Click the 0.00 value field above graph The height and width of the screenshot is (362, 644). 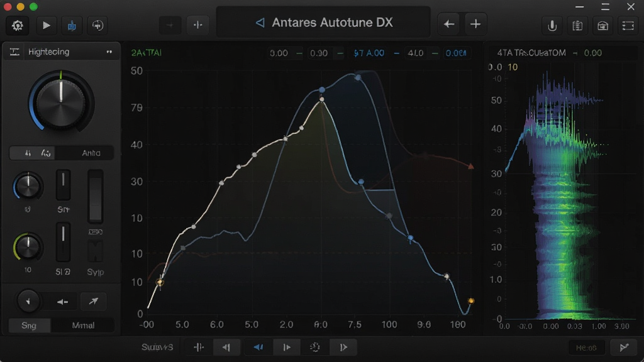pos(279,53)
